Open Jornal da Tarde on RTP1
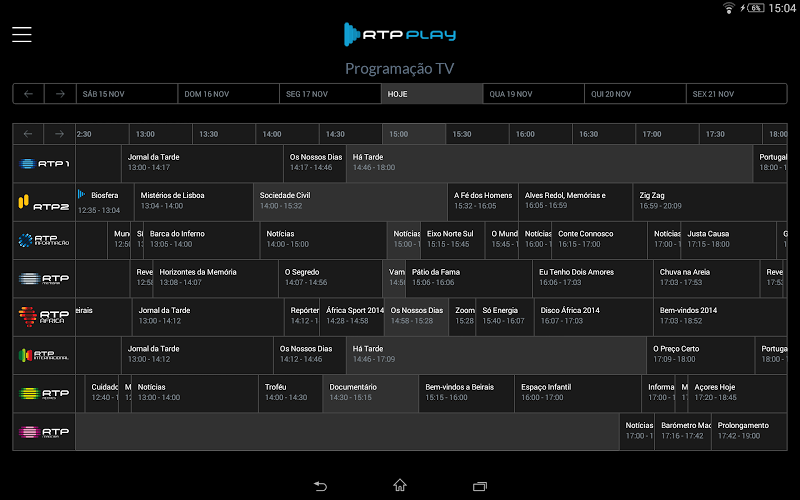The height and width of the screenshot is (500, 800). click(202, 164)
